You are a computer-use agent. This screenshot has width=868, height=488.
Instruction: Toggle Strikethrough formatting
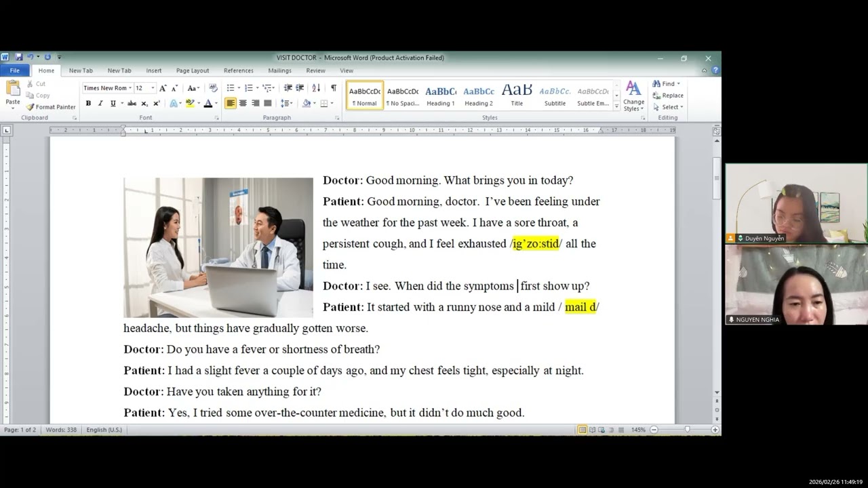coord(132,104)
